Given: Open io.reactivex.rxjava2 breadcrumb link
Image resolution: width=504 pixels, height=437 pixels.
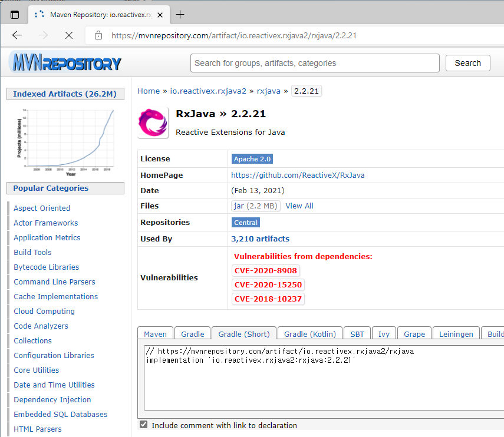Looking at the screenshot, I should [208, 91].
